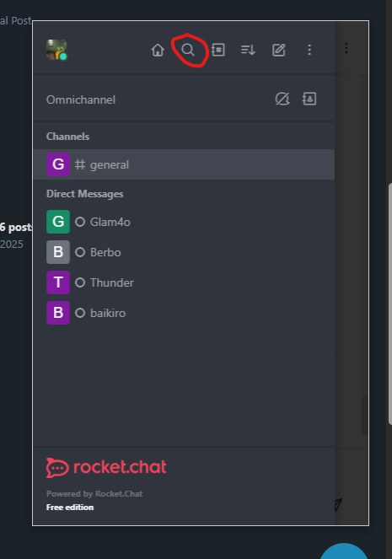
Task: Open direct message with Thunder
Action: (x=184, y=282)
